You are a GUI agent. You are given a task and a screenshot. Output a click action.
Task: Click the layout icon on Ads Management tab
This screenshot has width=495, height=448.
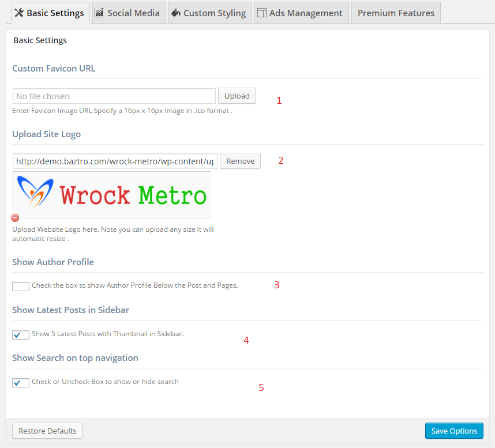coord(261,13)
